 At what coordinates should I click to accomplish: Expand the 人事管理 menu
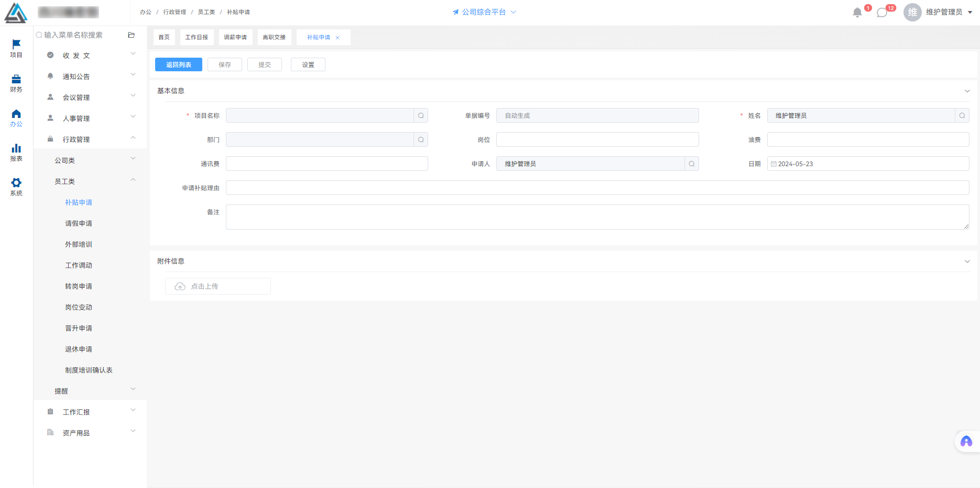90,118
